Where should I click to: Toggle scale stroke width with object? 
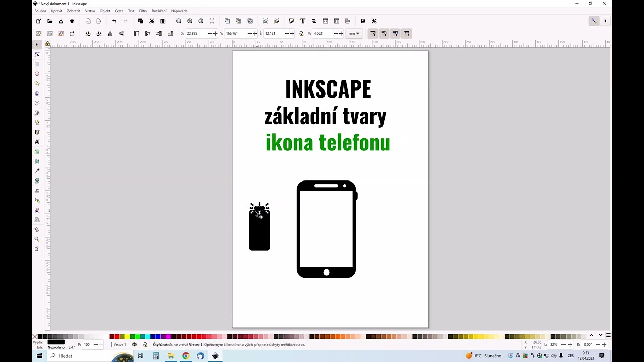pyautogui.click(x=373, y=33)
